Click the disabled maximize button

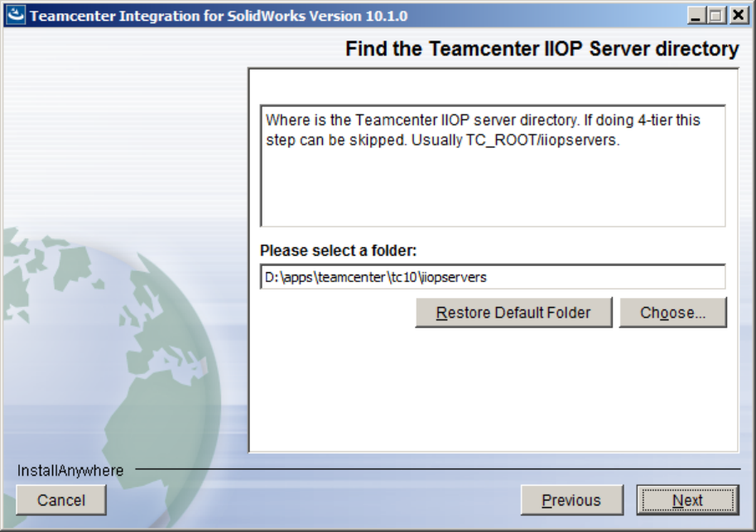point(716,16)
